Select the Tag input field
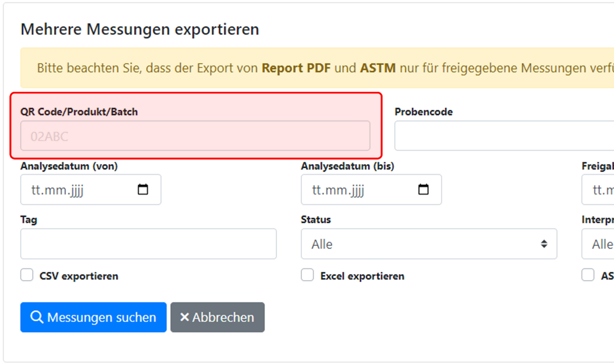This screenshot has height=364, width=614. 148,244
